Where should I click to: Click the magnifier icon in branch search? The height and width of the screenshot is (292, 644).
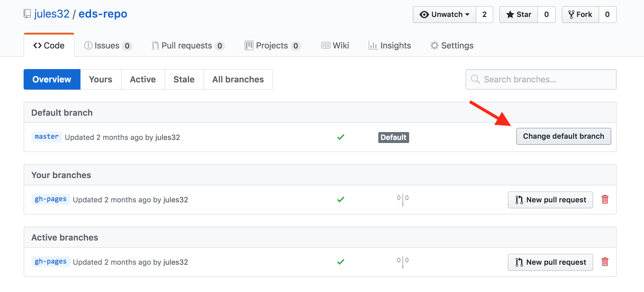point(475,79)
